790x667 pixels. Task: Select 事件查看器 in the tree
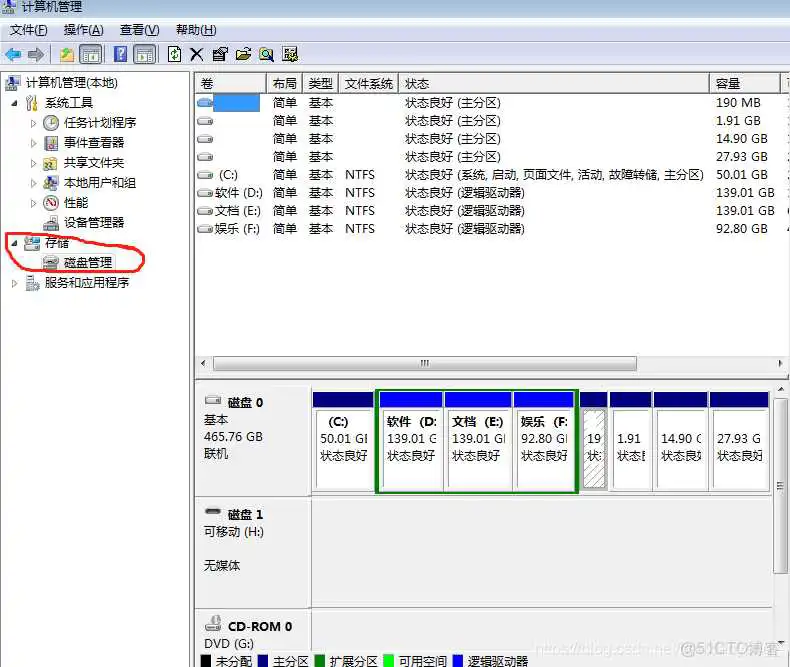click(94, 143)
